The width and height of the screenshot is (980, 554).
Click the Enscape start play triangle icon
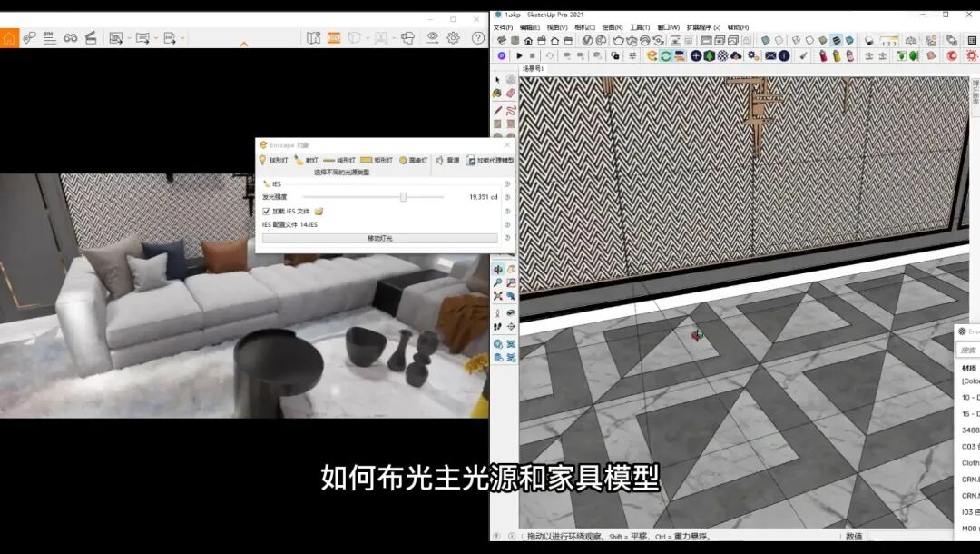pyautogui.click(x=519, y=55)
